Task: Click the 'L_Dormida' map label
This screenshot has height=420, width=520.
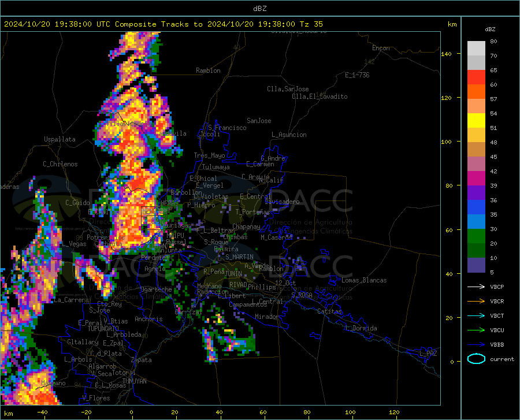Action: click(361, 328)
